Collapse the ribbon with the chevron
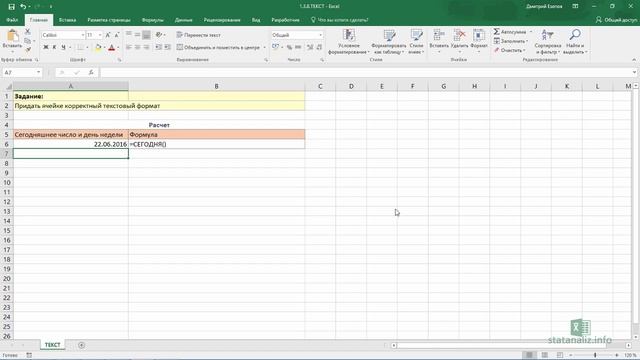Viewport: 640px width, 360px height. pos(634,60)
